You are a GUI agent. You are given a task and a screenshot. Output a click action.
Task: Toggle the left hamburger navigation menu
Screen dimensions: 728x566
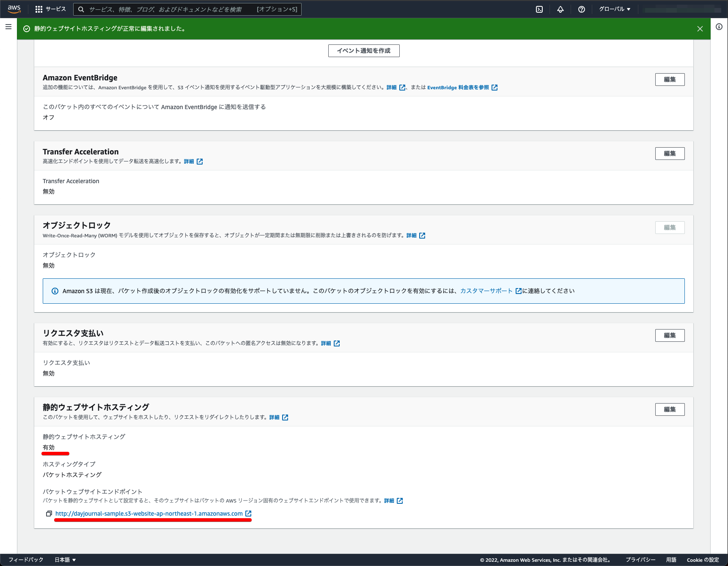pyautogui.click(x=8, y=27)
